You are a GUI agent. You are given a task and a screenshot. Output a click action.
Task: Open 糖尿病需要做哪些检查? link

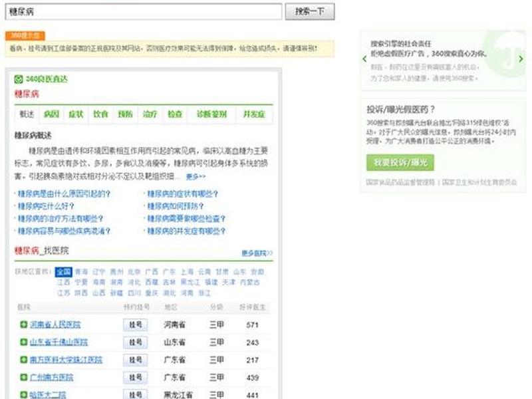click(x=186, y=219)
